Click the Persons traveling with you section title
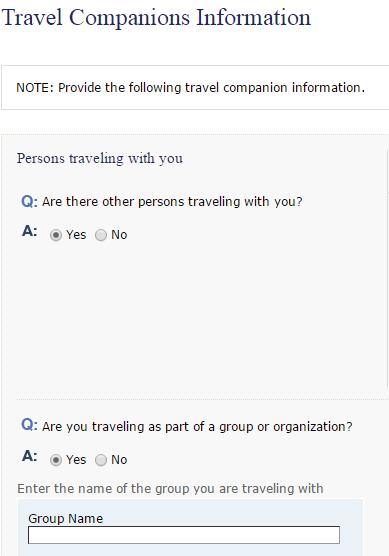 click(x=100, y=159)
